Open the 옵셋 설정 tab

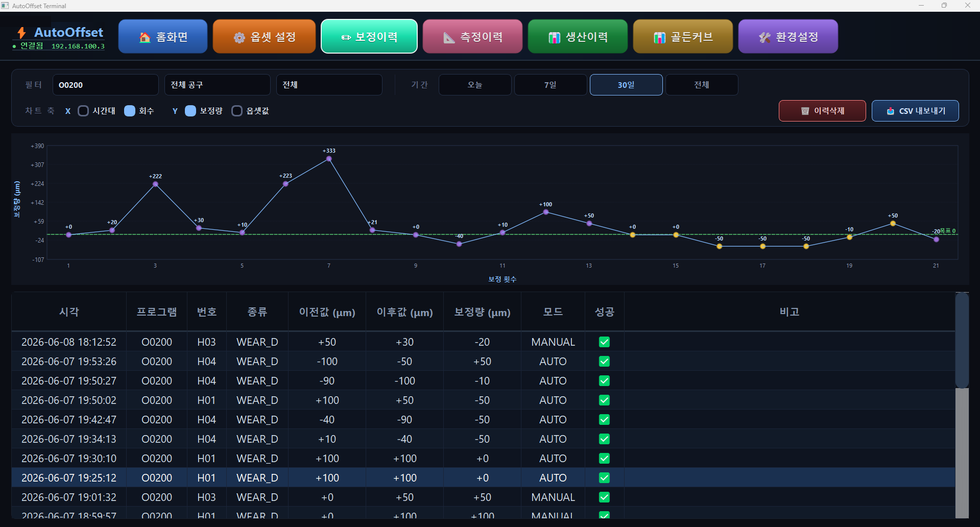[265, 37]
